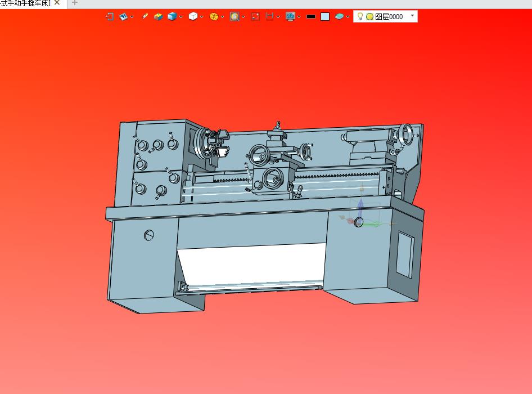This screenshot has width=532, height=394.
Task: Click the exit icon at toolbar start
Action: point(110,16)
